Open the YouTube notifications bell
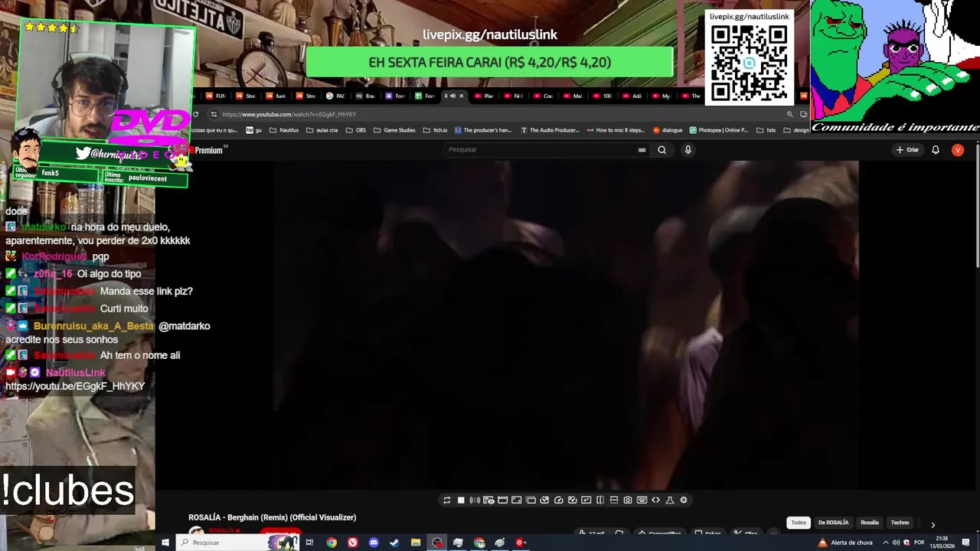 tap(936, 150)
